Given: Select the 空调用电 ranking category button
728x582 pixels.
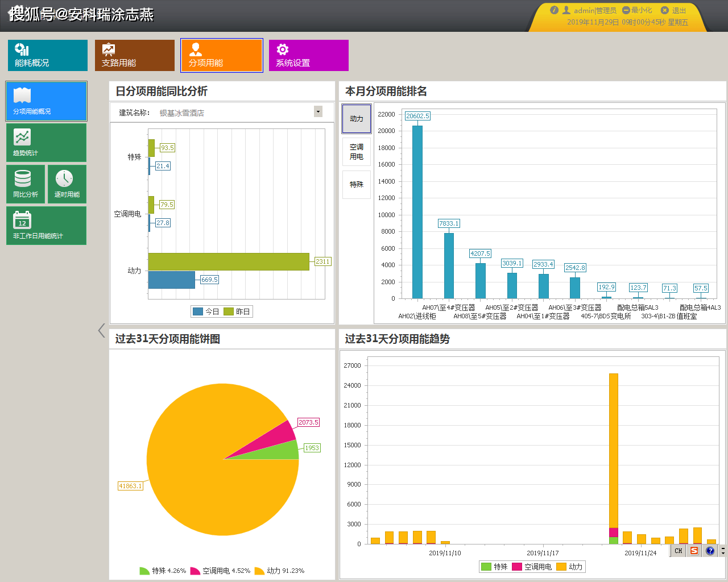Looking at the screenshot, I should (357, 152).
